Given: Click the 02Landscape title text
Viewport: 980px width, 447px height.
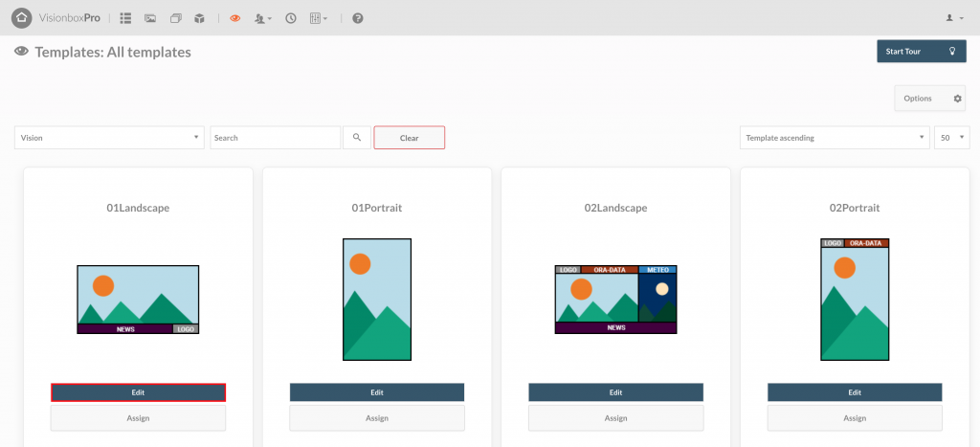Looking at the screenshot, I should tap(615, 208).
